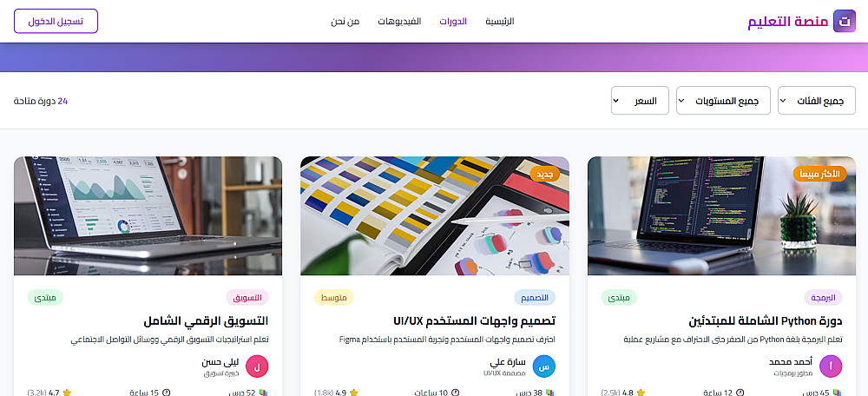Screen dimensions: 868x396
Task: Open the من نحن about link
Action: point(345,22)
